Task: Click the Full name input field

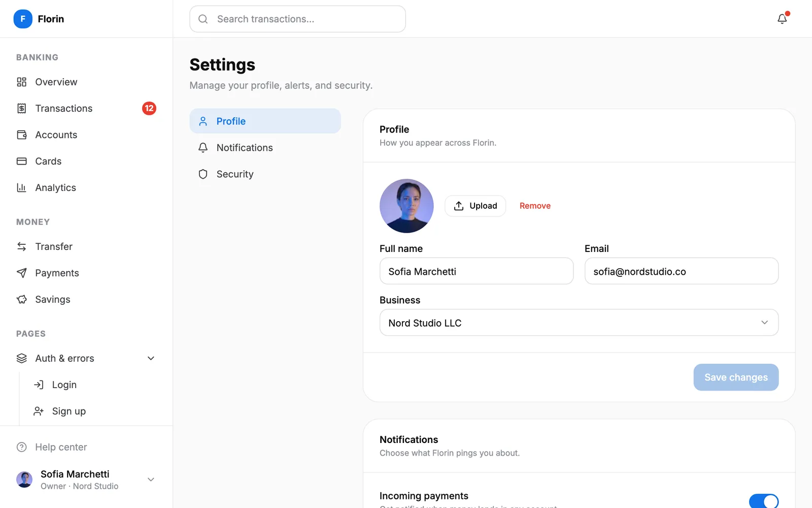Action: coord(477,271)
